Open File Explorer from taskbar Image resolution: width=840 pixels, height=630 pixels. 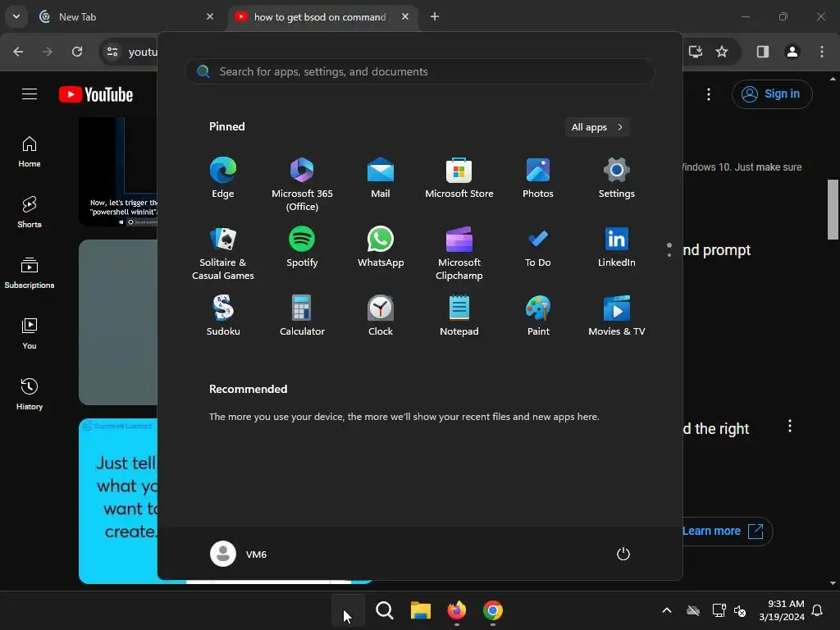click(421, 610)
